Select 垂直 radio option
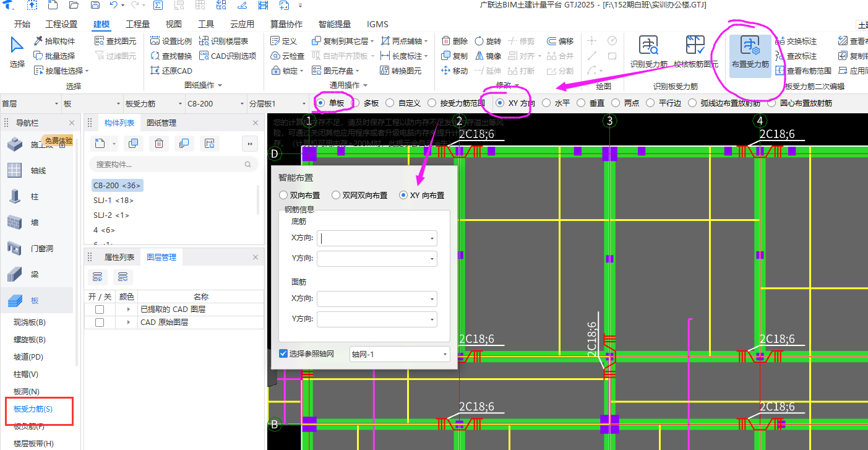The image size is (868, 450). pos(590,103)
